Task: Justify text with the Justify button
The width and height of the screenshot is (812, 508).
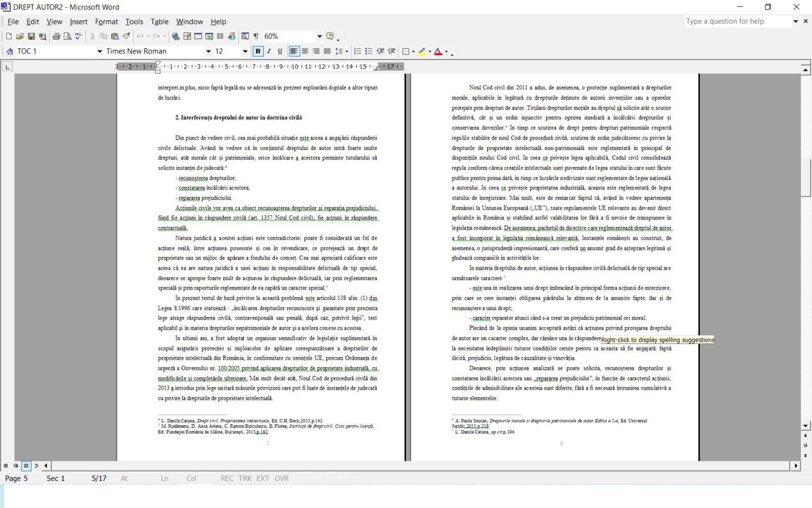Action: coord(327,51)
